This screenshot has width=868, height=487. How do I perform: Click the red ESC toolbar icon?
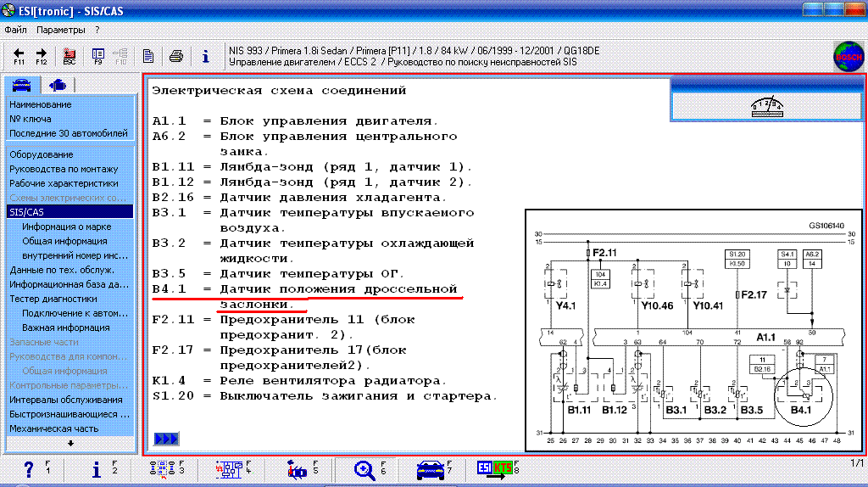pyautogui.click(x=70, y=56)
